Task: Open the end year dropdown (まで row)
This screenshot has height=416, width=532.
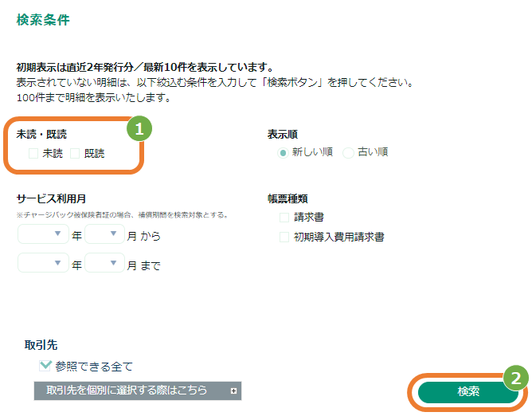Action: 43,262
